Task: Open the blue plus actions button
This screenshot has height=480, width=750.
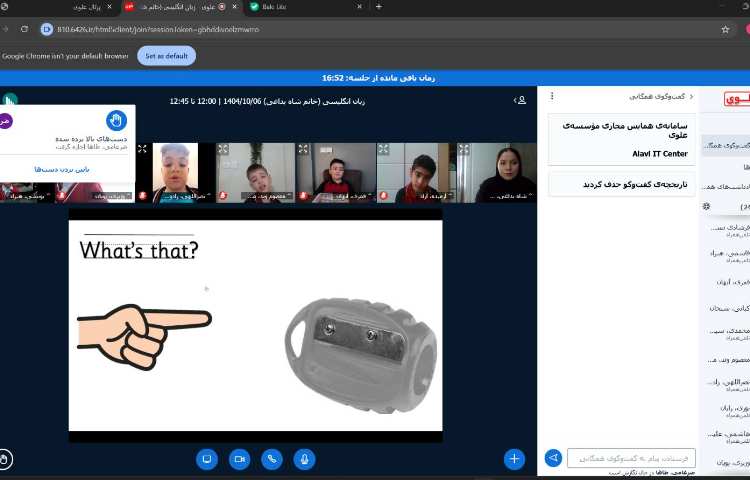Action: (x=514, y=459)
